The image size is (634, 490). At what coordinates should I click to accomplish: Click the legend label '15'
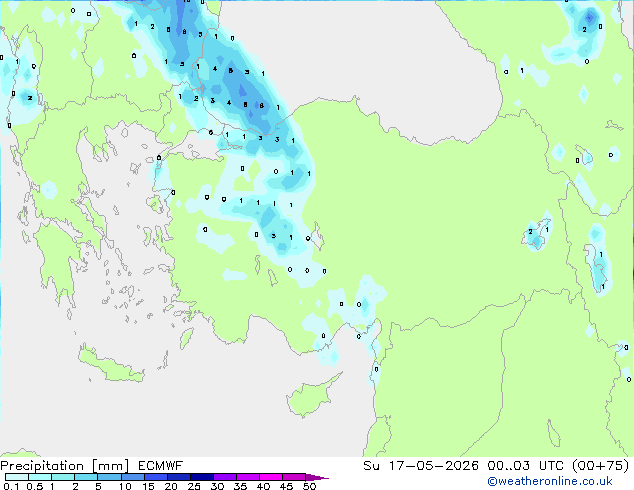(x=148, y=486)
